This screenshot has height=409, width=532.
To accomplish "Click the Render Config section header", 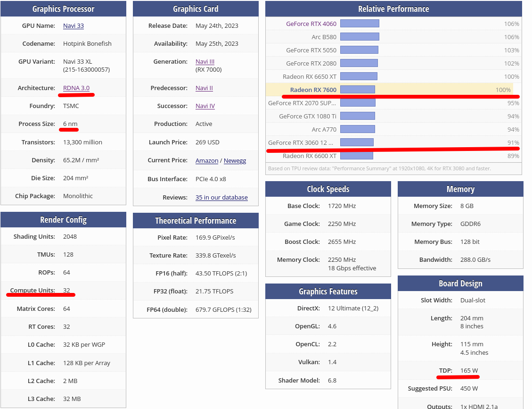I will (x=64, y=220).
